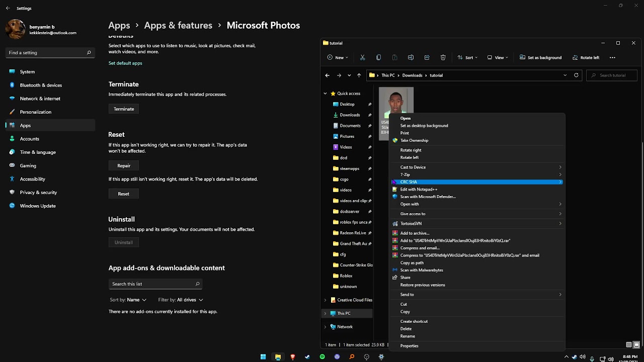Viewport: 644px width, 362px height.
Task: Click the user profile picture in Settings
Action: pyautogui.click(x=15, y=29)
